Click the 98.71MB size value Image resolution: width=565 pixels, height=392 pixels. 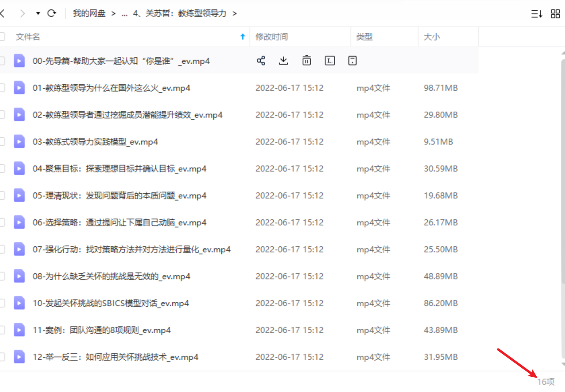point(441,88)
